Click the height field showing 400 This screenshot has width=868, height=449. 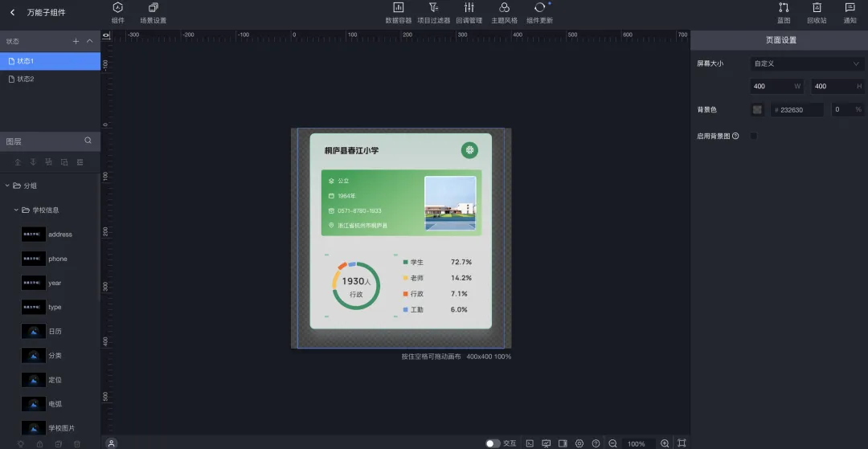[837, 86]
